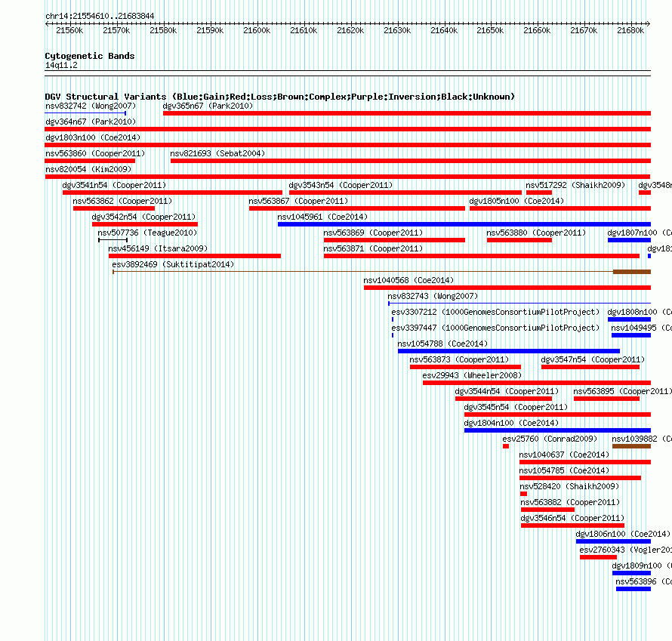This screenshot has height=641, width=672.
Task: Open dgv1804n100 (Coe2014) gain label
Action: [511, 423]
